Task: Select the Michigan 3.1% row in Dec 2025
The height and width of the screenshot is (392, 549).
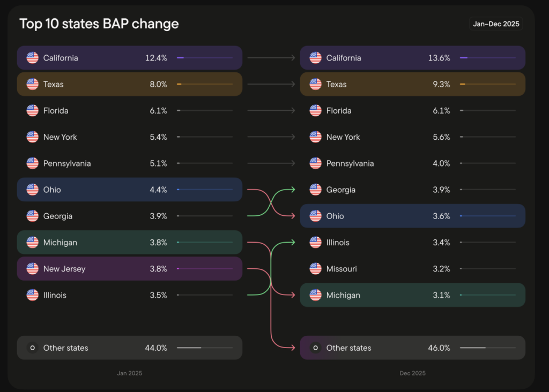Action: tap(412, 295)
